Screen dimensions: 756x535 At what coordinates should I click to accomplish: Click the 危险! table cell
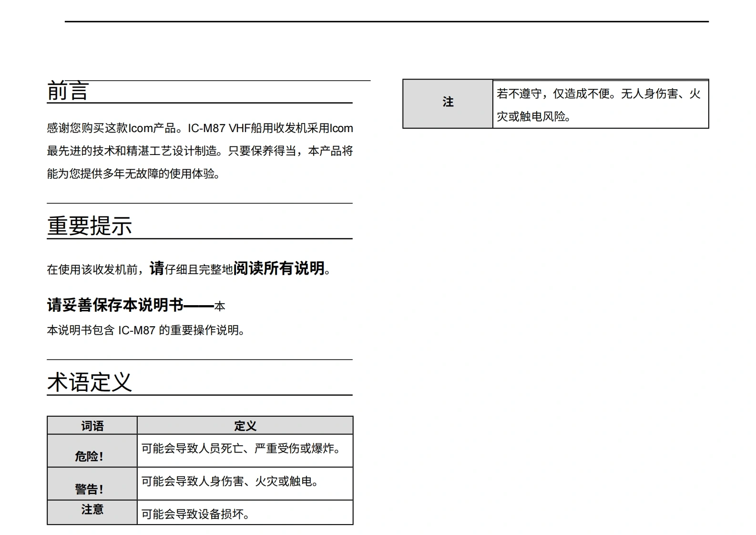89,456
